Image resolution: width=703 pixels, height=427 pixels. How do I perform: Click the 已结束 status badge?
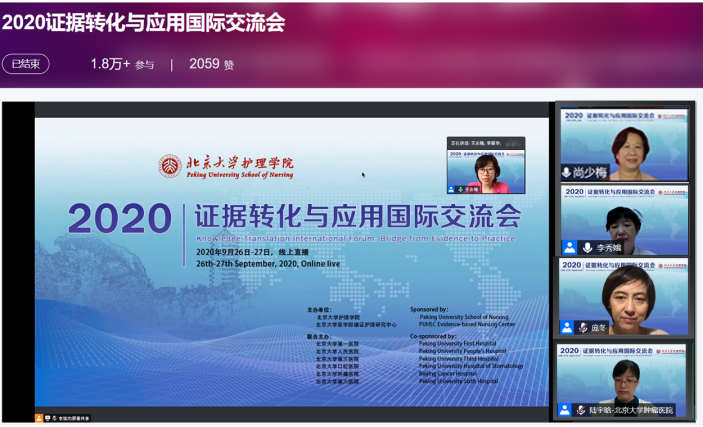click(x=26, y=64)
